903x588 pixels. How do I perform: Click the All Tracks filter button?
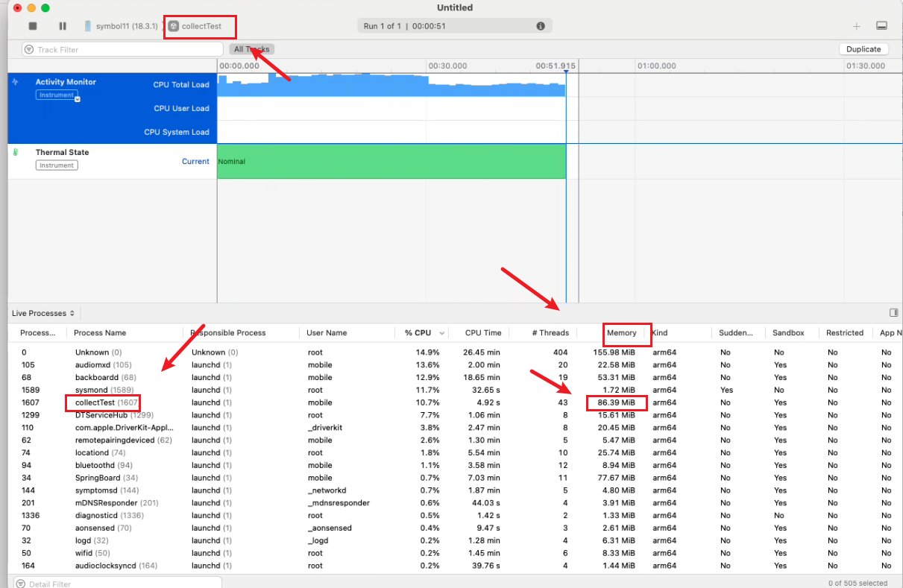pyautogui.click(x=251, y=49)
